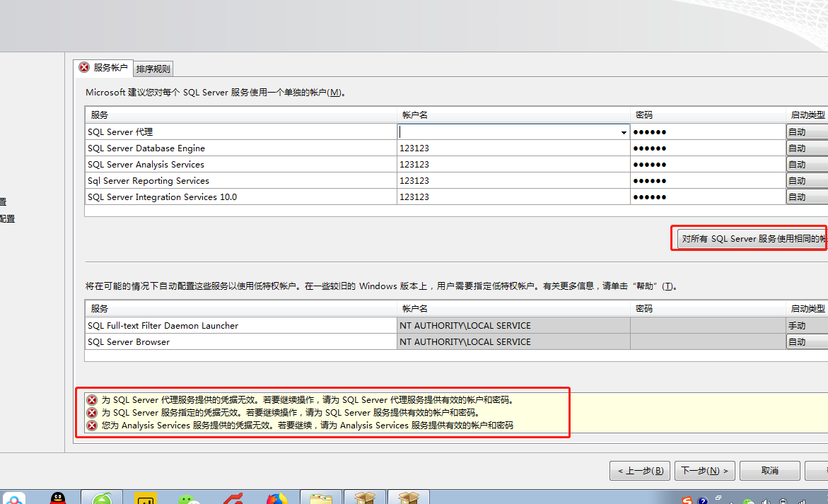
Task: Open startup type dropdown for SQL Server Browser
Action: pyautogui.click(x=807, y=342)
